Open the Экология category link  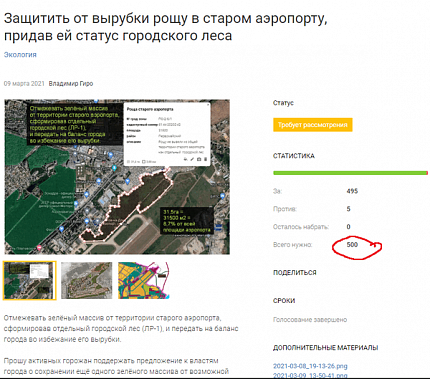point(20,55)
